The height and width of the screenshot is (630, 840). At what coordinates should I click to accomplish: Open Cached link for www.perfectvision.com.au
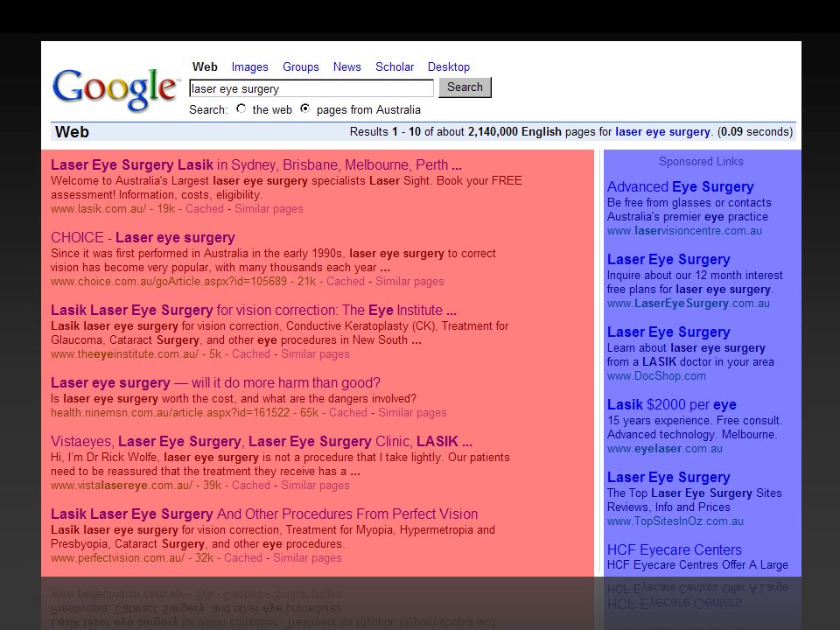242,557
